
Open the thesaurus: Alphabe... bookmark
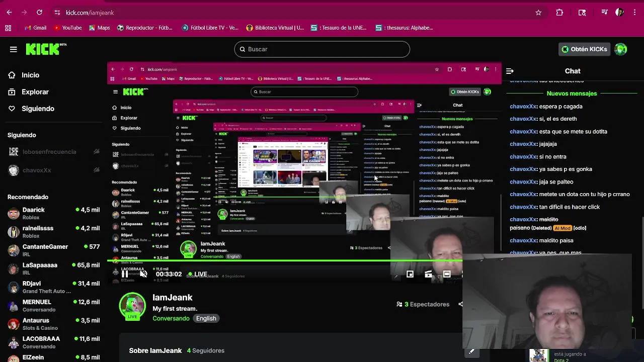point(404,28)
